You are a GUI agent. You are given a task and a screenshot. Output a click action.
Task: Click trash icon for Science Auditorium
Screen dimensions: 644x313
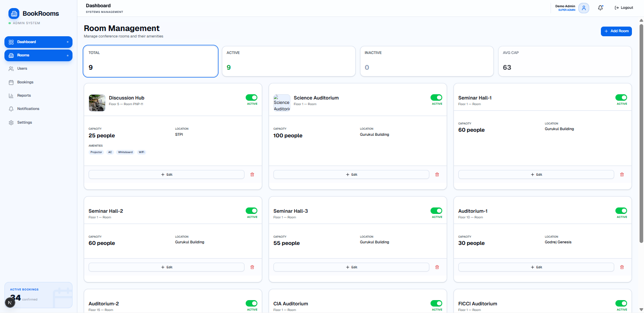coord(437,174)
